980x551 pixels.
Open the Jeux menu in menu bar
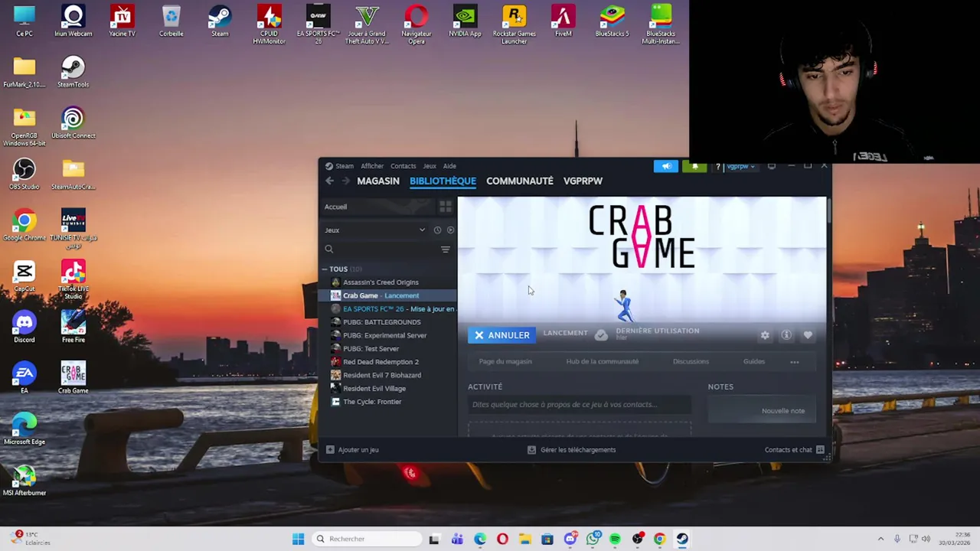pyautogui.click(x=430, y=166)
